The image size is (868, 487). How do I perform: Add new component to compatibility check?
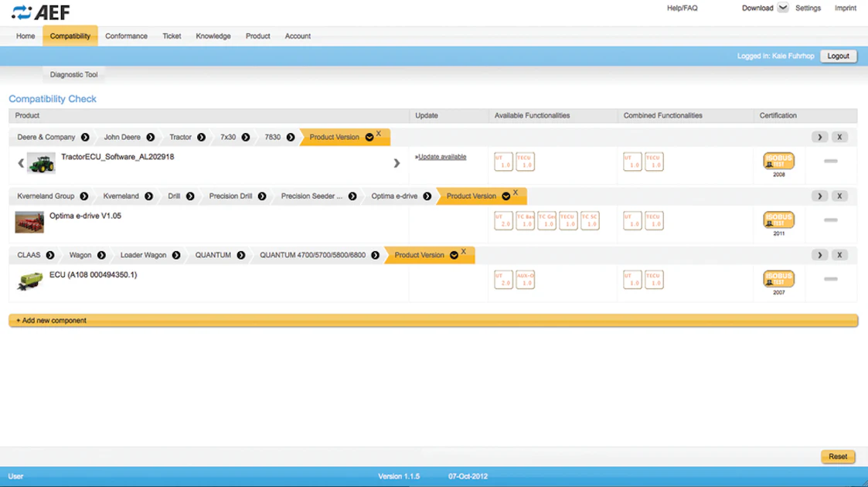434,321
